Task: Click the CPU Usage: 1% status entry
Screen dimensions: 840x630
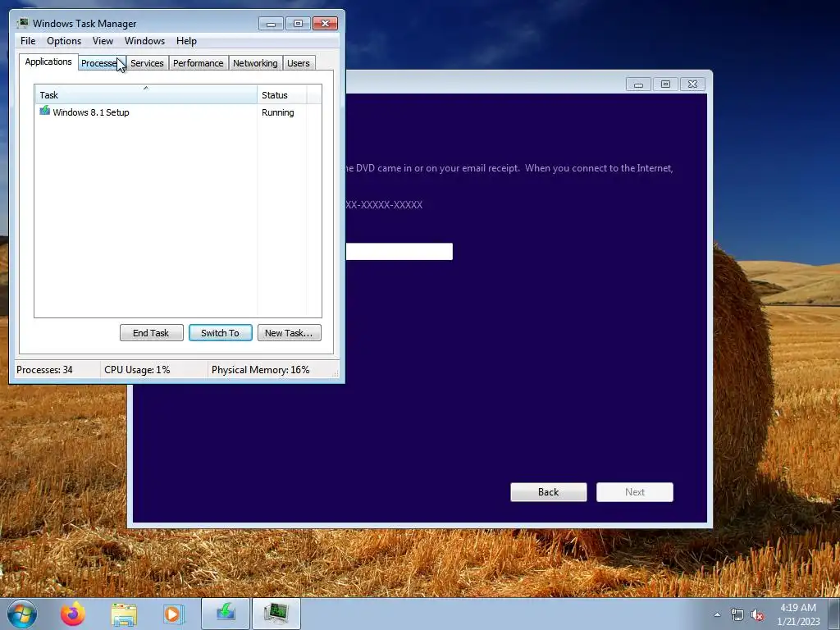Action: pos(137,370)
